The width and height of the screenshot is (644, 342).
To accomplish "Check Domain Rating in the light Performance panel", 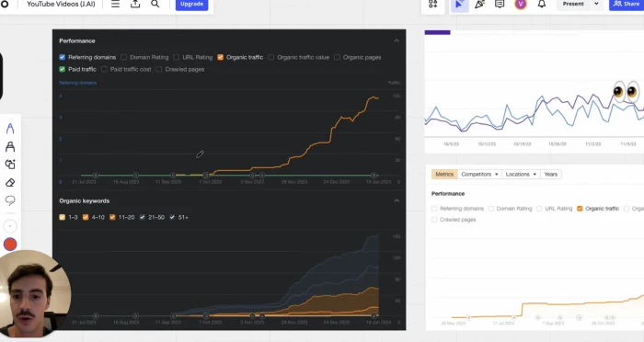I will [491, 209].
